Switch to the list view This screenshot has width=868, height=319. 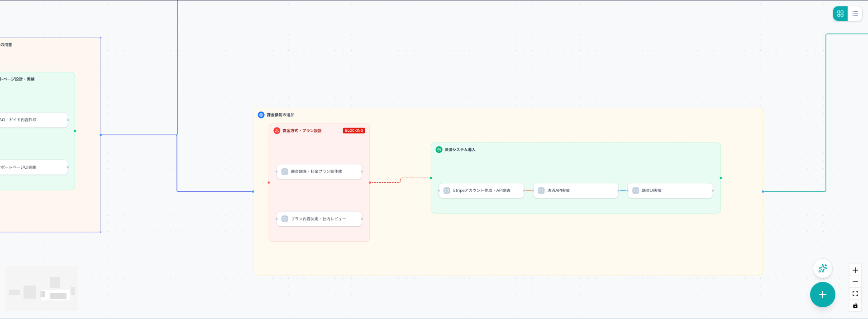pos(855,14)
